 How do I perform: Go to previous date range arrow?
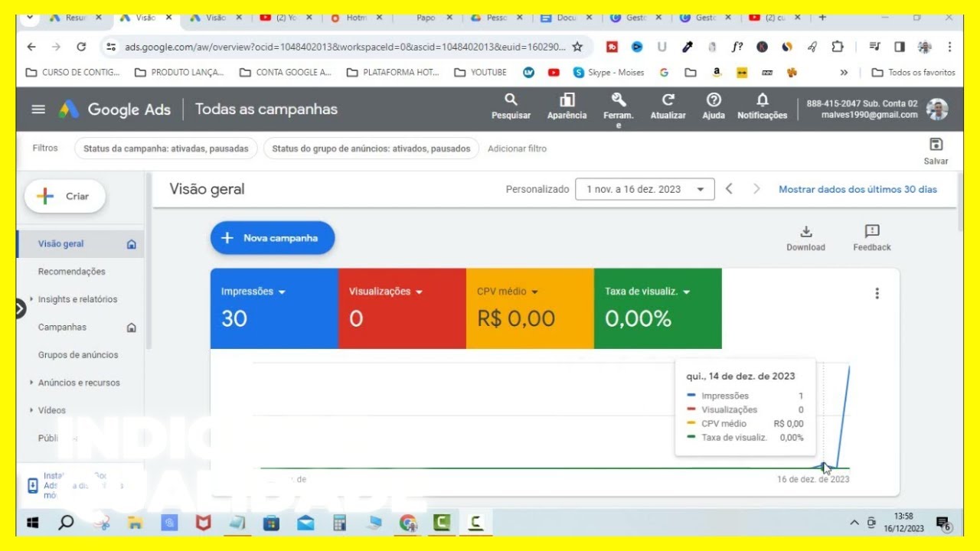point(729,189)
